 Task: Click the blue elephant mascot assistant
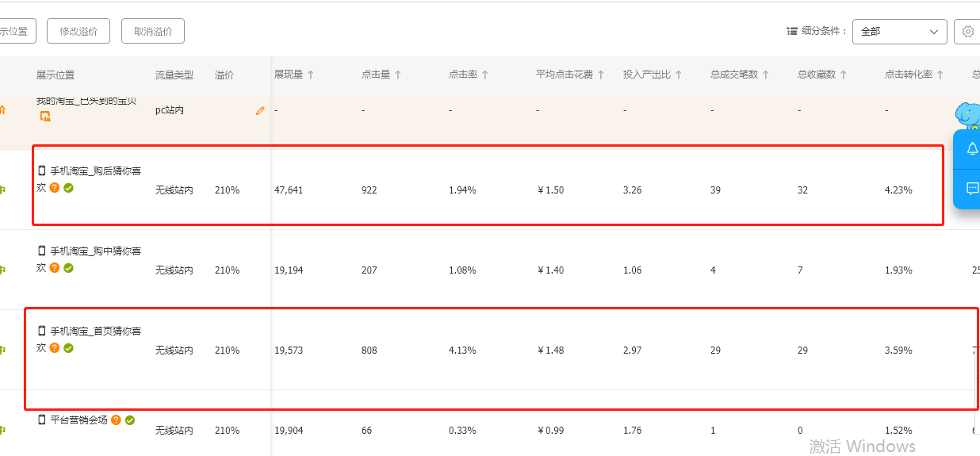pyautogui.click(x=968, y=117)
